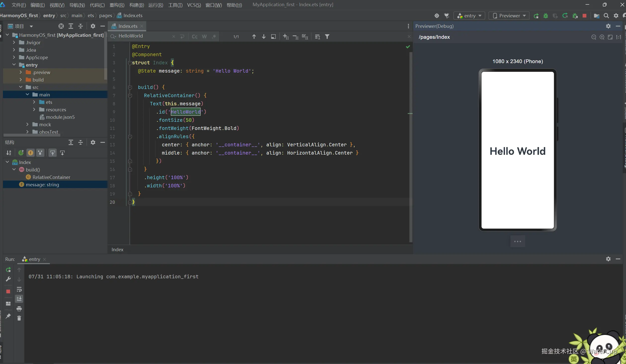This screenshot has width=626, height=364.
Task: Open the 构建(B) menu
Action: point(136,5)
